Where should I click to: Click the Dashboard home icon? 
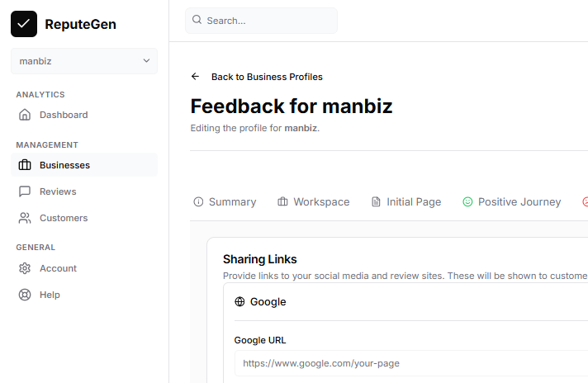[x=25, y=115]
